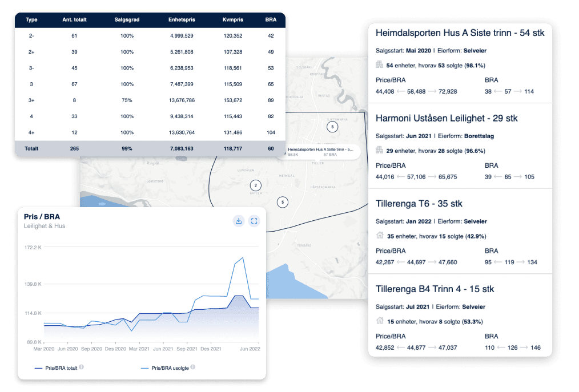Click the chart download icon

coord(239,221)
